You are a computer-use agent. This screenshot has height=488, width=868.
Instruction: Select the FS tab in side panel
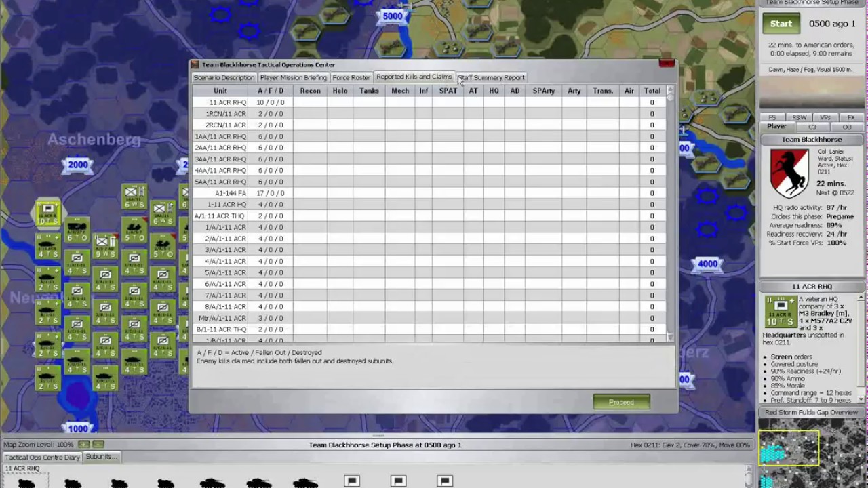tap(772, 117)
